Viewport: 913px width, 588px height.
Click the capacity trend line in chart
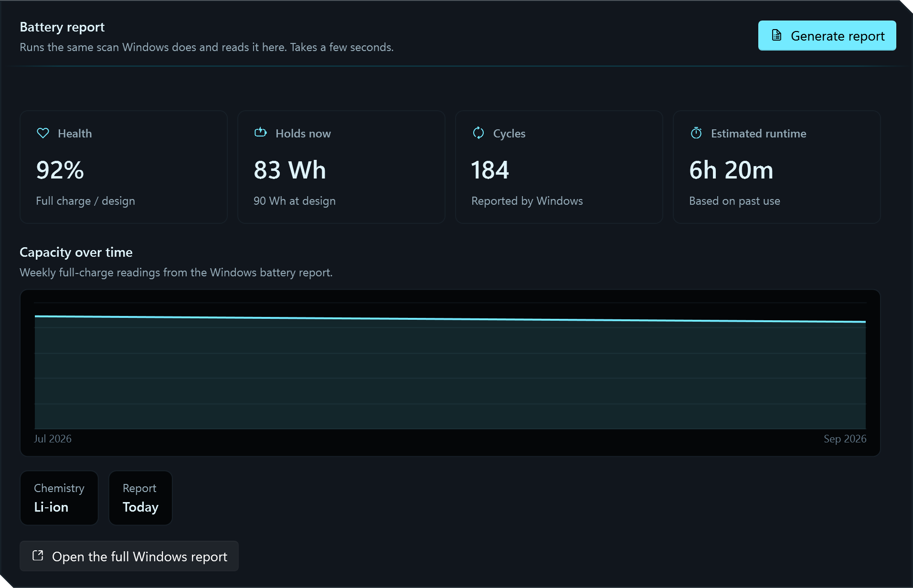click(x=450, y=319)
